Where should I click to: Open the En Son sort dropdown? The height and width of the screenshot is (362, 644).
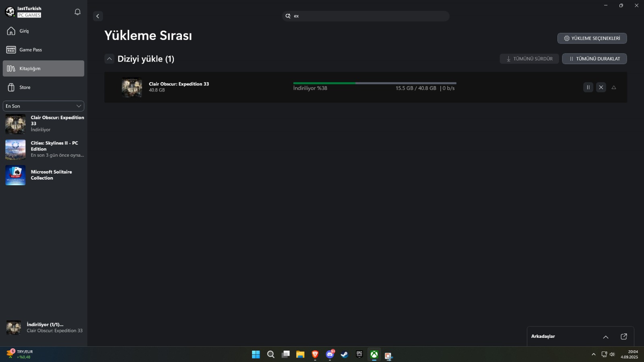pyautogui.click(x=43, y=106)
